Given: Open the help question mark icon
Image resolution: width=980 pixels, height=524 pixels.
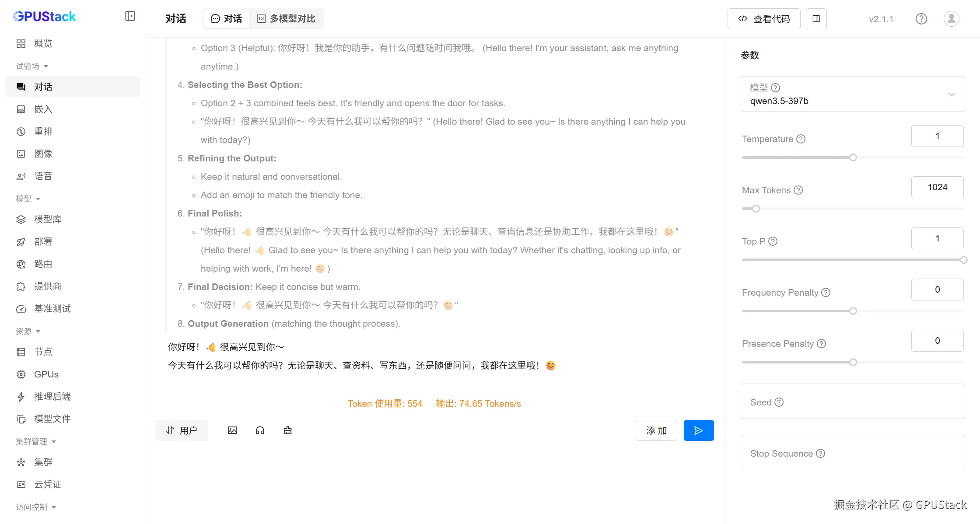Looking at the screenshot, I should click(x=921, y=19).
